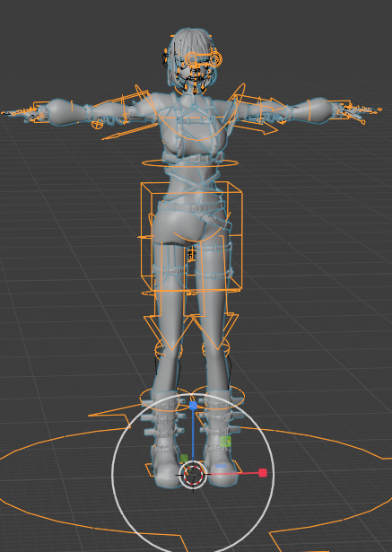Grab the red X-axis gizmo handle
The height and width of the screenshot is (552, 392).
coord(263,473)
